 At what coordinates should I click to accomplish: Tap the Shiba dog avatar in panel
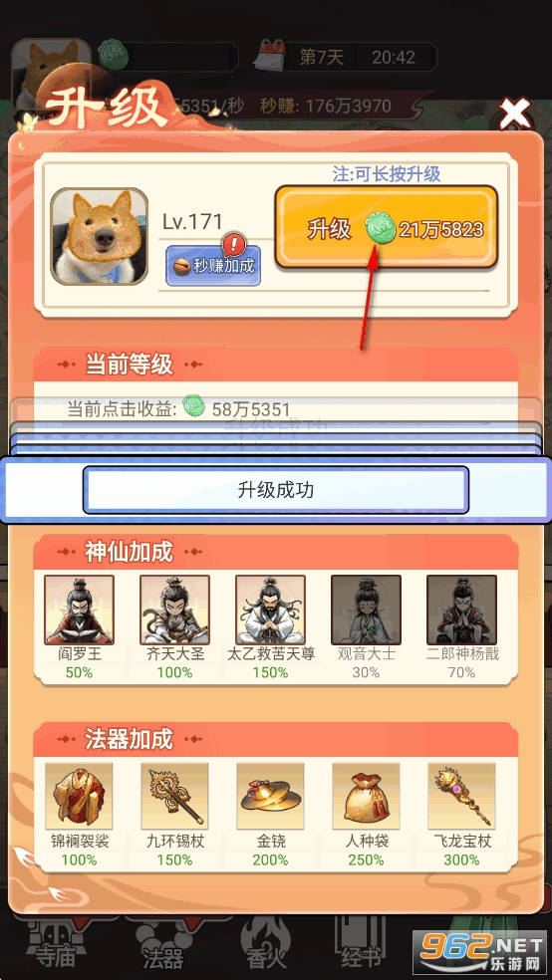(100, 236)
